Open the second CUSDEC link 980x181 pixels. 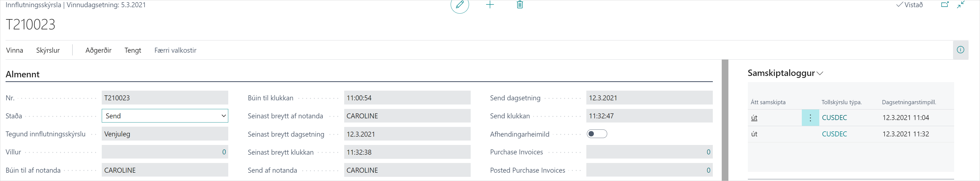834,134
